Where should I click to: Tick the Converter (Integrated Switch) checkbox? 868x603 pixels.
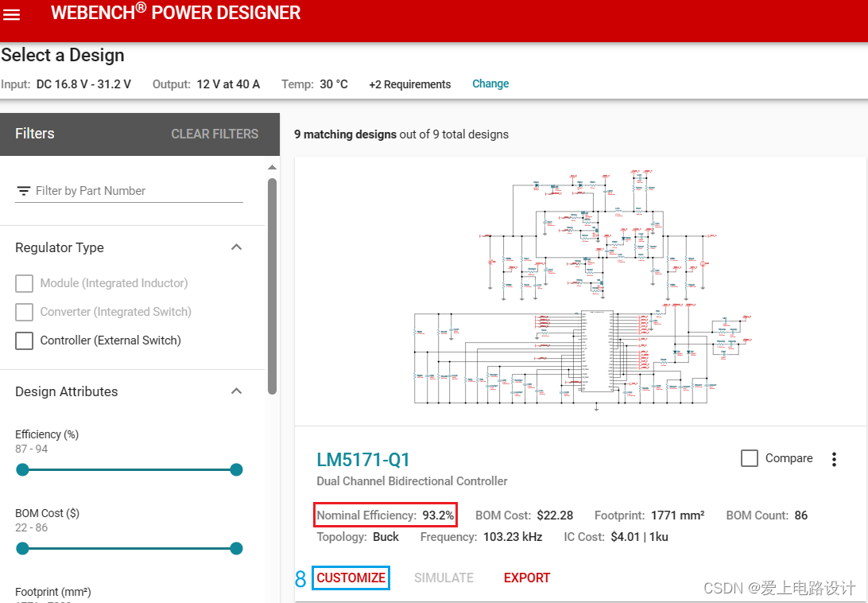pyautogui.click(x=24, y=312)
